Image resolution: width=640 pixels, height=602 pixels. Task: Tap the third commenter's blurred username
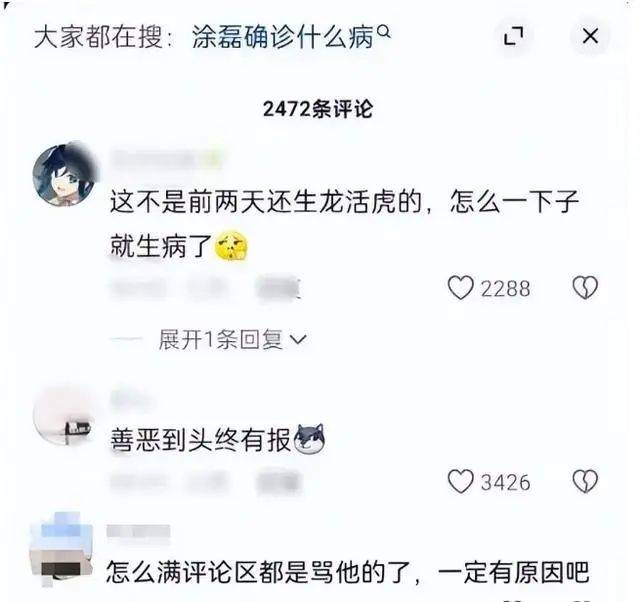pyautogui.click(x=138, y=531)
